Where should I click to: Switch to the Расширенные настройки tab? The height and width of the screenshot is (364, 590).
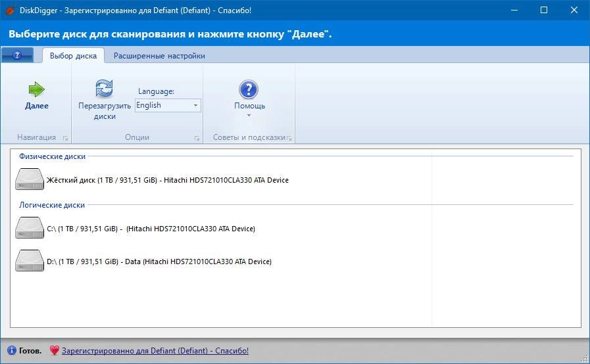point(159,56)
